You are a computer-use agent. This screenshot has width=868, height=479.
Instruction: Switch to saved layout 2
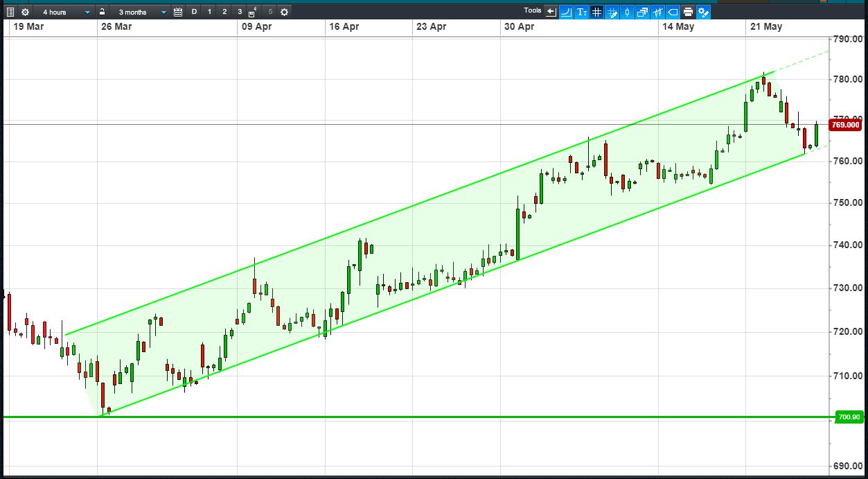tap(224, 12)
